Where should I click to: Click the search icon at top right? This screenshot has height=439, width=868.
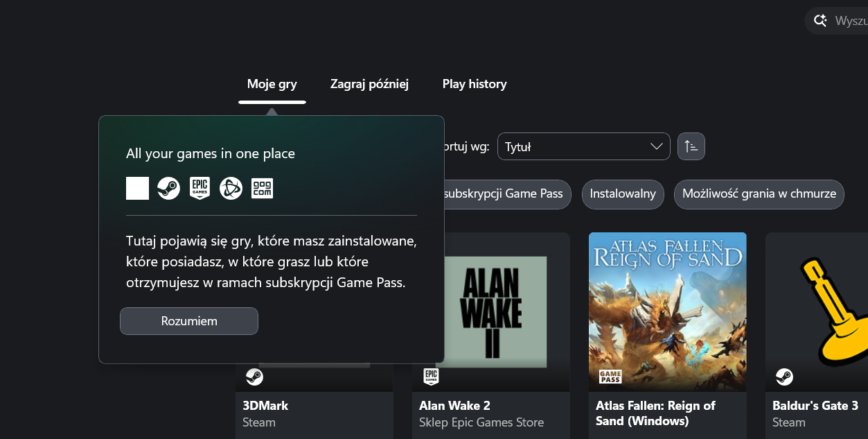click(820, 21)
